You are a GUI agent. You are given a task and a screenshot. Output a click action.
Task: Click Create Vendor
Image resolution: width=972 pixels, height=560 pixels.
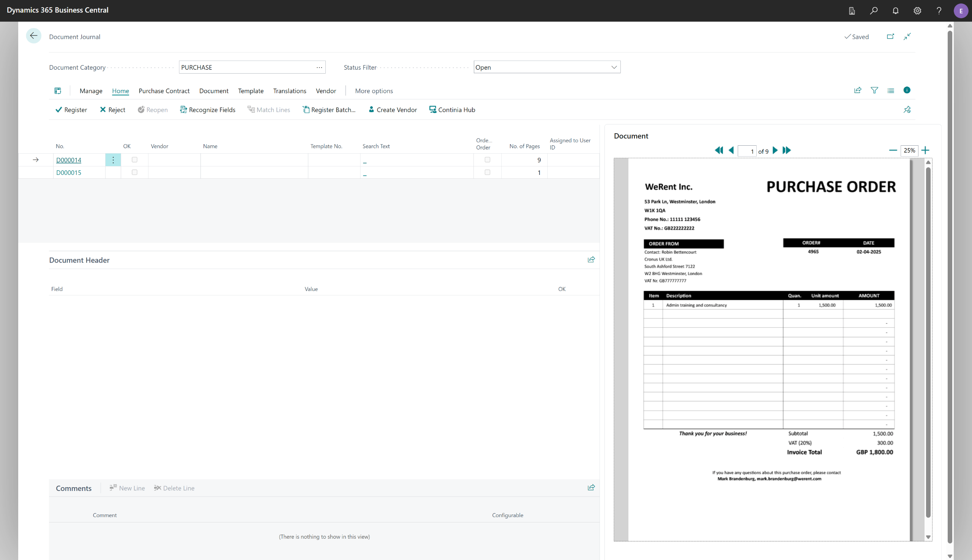coord(393,110)
